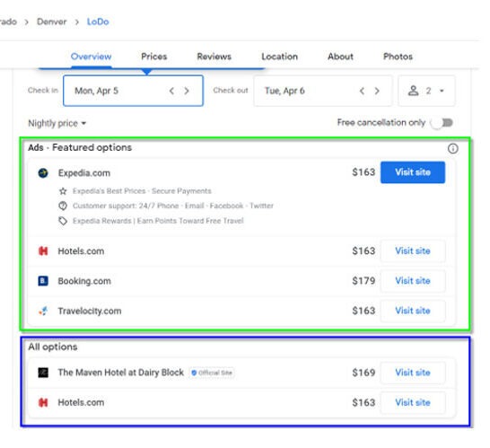Image resolution: width=490 pixels, height=448 pixels.
Task: Open the Reviews tab
Action: click(x=214, y=57)
